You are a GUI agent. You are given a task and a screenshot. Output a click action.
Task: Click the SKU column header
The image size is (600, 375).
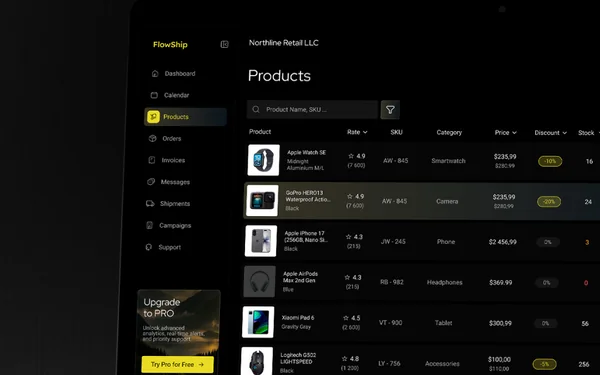click(x=396, y=132)
